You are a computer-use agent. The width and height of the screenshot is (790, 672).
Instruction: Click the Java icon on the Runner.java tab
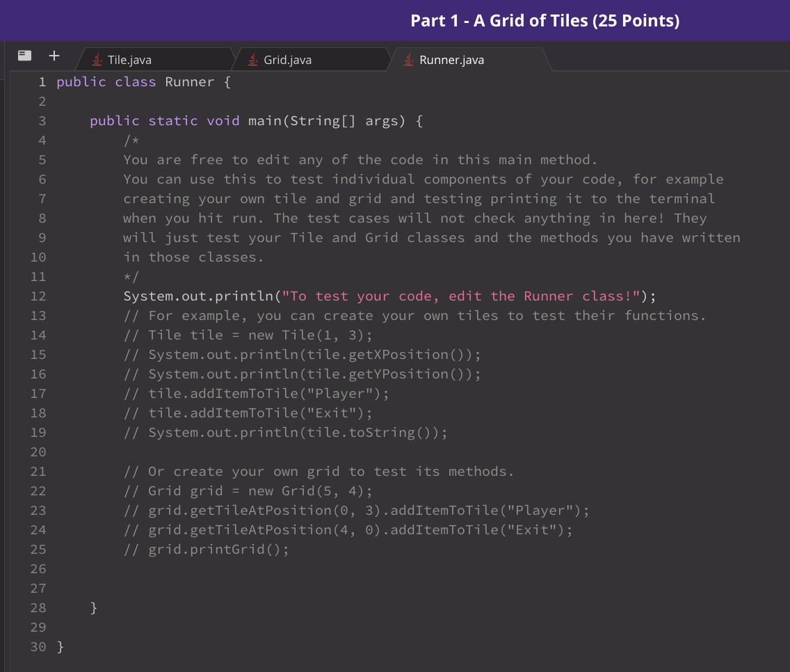pos(408,60)
